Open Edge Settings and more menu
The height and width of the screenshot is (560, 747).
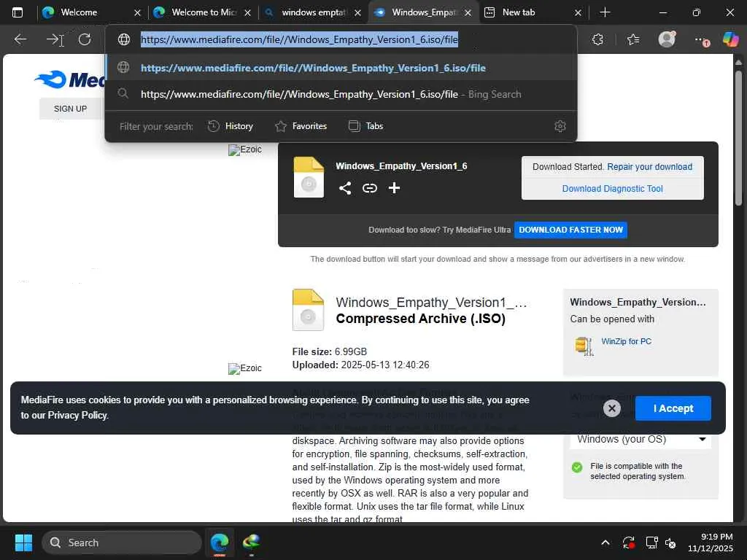coord(701,41)
